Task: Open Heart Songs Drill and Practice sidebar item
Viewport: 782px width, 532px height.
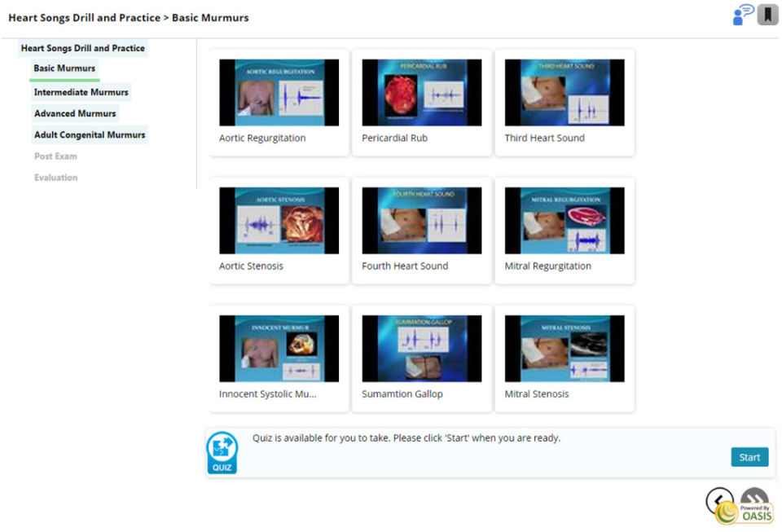Action: pyautogui.click(x=83, y=48)
